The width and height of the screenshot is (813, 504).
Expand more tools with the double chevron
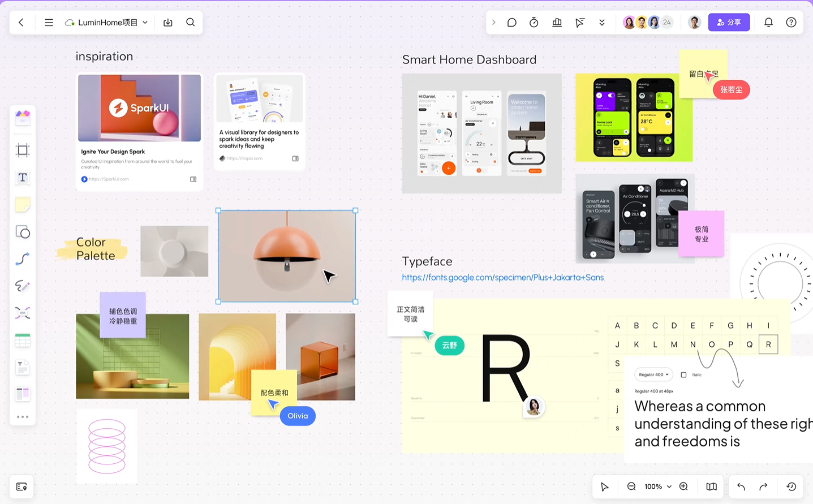(602, 23)
